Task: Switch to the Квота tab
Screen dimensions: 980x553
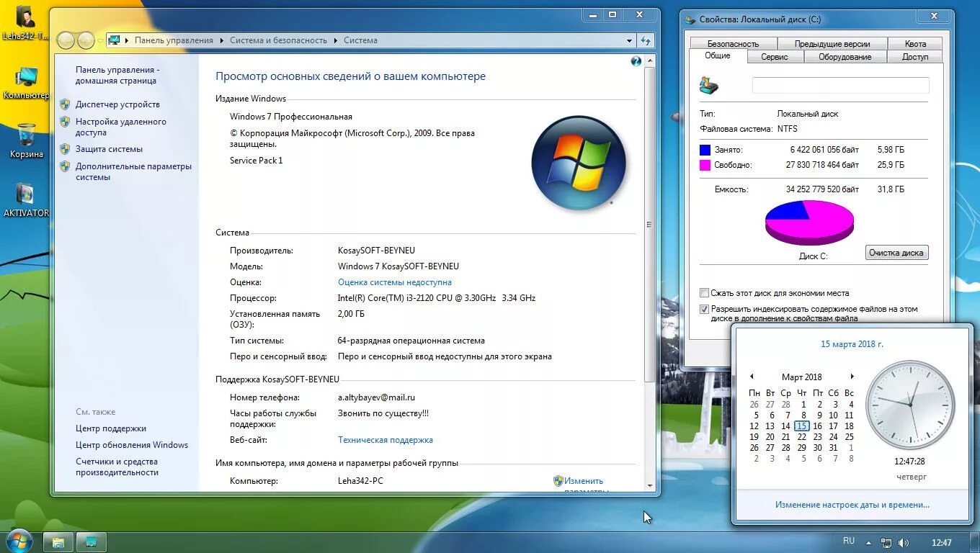Action: 915,44
